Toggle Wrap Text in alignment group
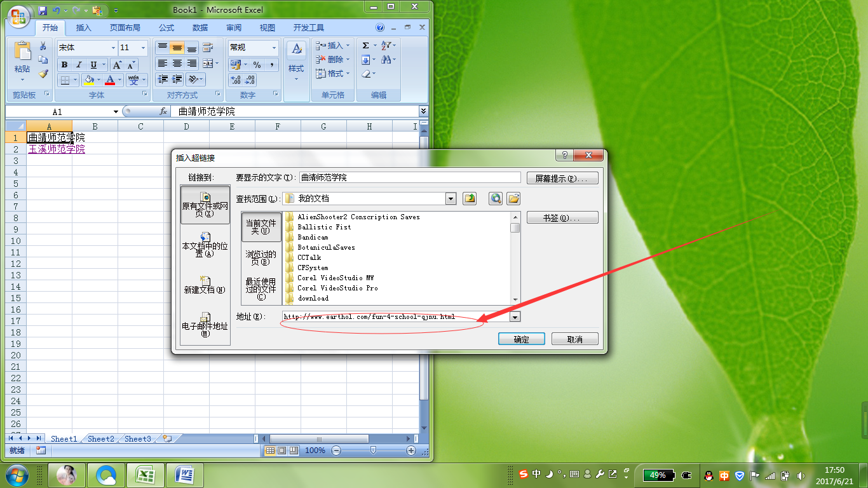The width and height of the screenshot is (868, 488). [208, 48]
